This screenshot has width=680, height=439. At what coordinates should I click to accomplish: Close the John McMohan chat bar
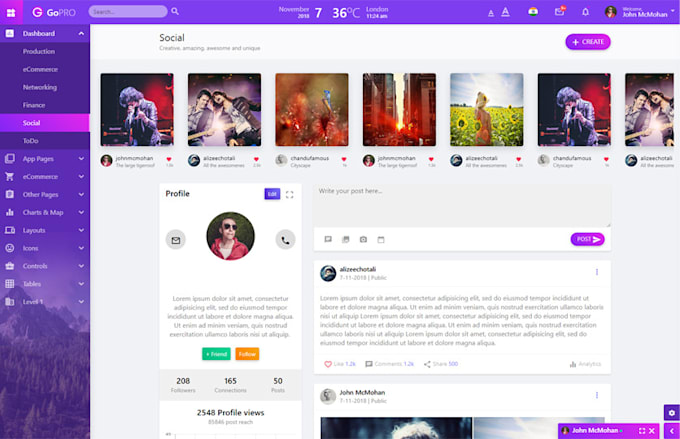(652, 431)
